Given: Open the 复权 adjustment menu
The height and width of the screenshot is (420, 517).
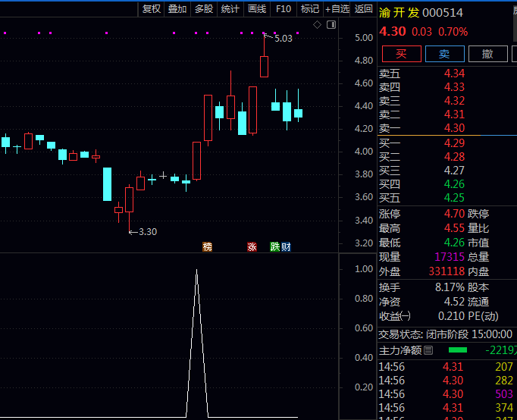Looking at the screenshot, I should pyautogui.click(x=152, y=9).
